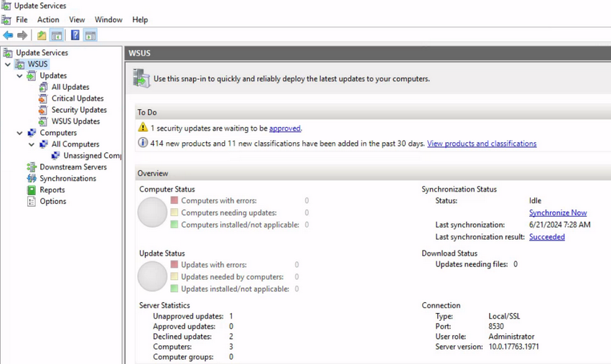The width and height of the screenshot is (611, 364).
Task: Open View products and classifications link
Action: (x=482, y=144)
